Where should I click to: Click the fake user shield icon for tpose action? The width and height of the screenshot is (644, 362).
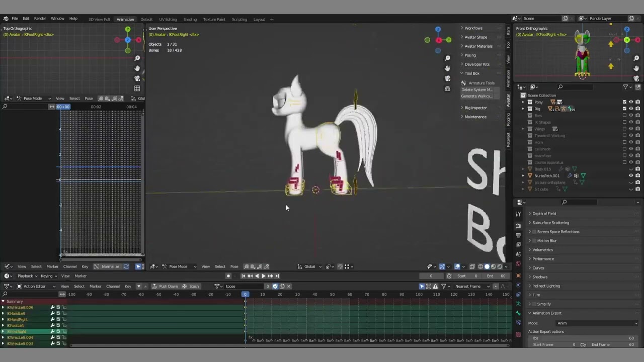(275, 286)
